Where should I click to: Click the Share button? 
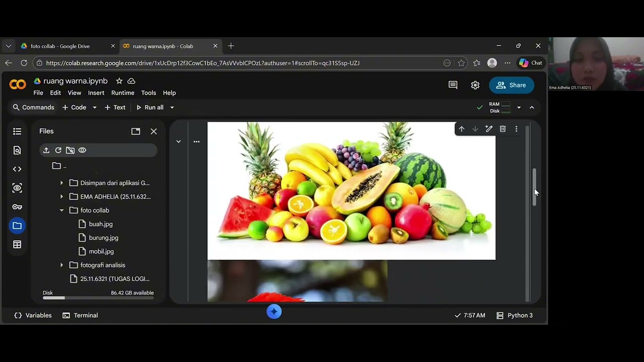click(x=511, y=85)
